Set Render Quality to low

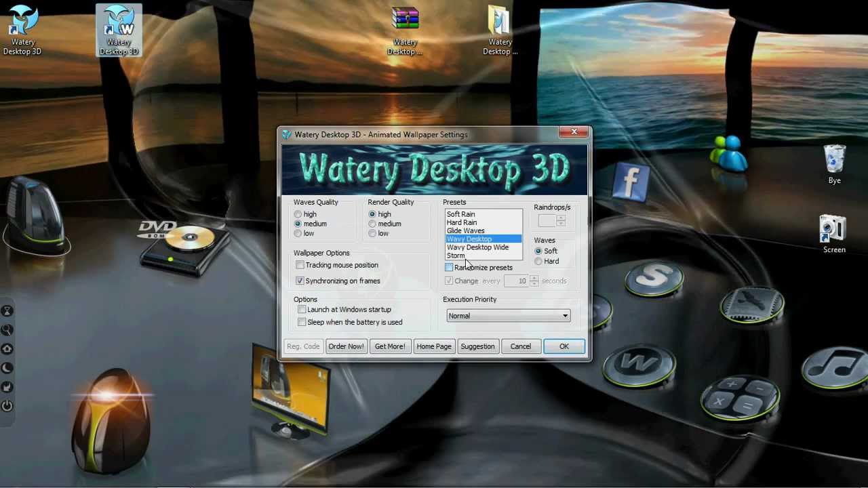point(372,233)
